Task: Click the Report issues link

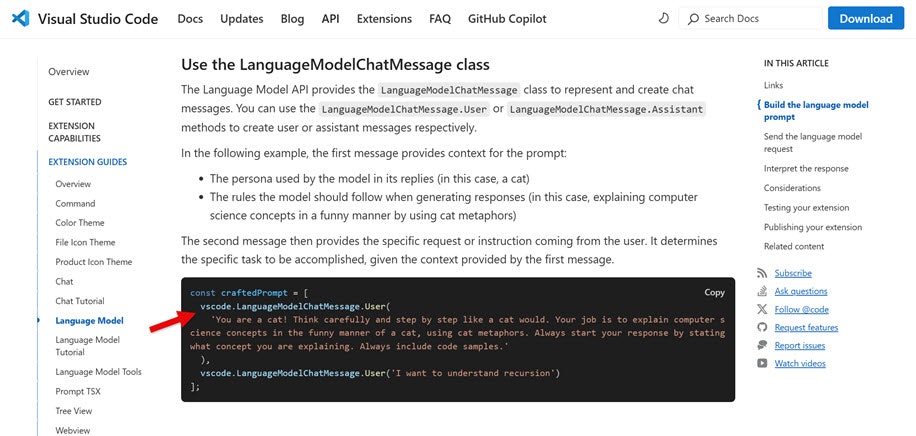Action: pos(800,345)
